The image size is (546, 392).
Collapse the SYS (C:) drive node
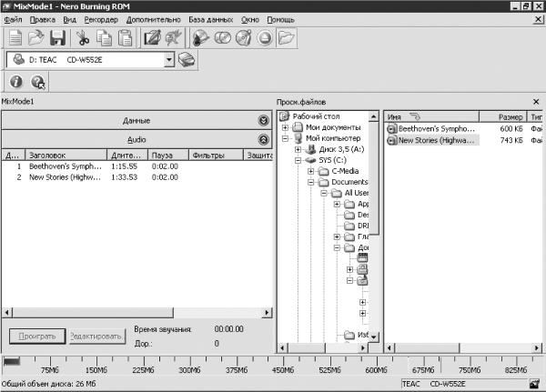click(298, 160)
